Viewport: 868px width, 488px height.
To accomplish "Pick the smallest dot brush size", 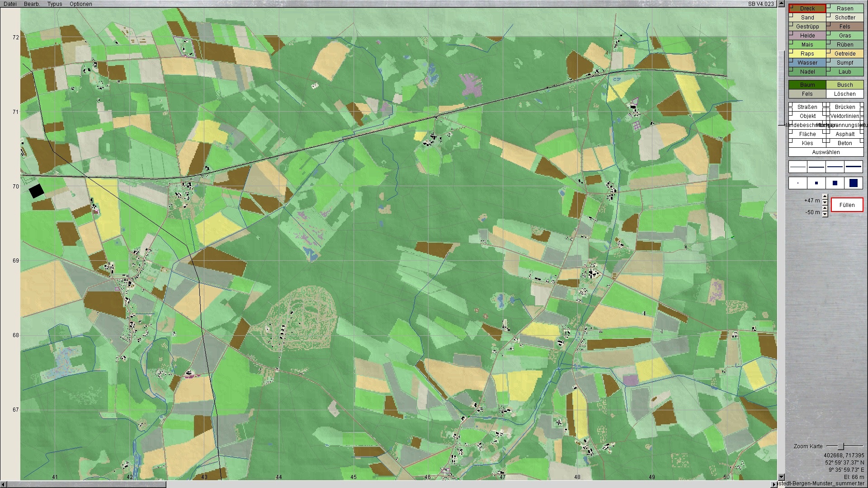I will 798,183.
